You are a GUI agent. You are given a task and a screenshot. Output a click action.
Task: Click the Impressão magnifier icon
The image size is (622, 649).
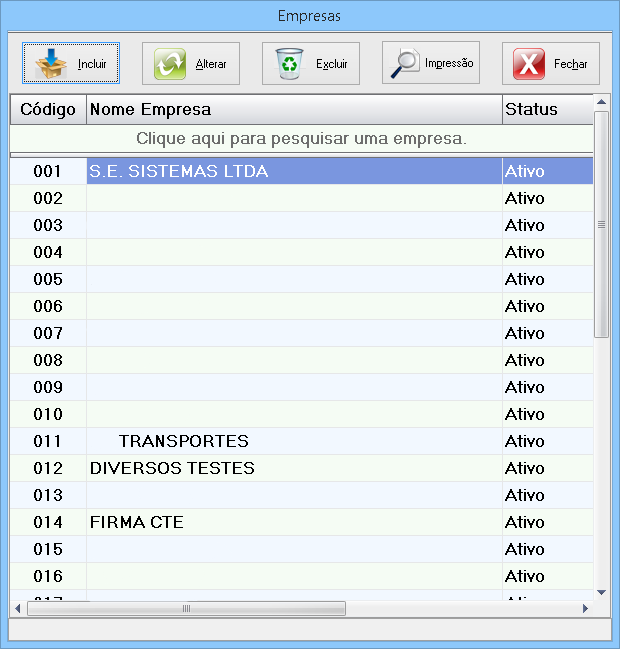coord(407,63)
